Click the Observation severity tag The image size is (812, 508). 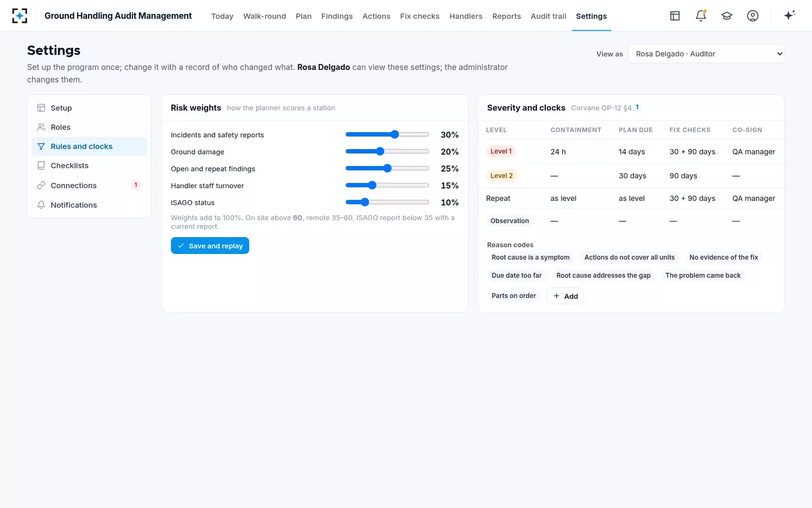tap(510, 221)
